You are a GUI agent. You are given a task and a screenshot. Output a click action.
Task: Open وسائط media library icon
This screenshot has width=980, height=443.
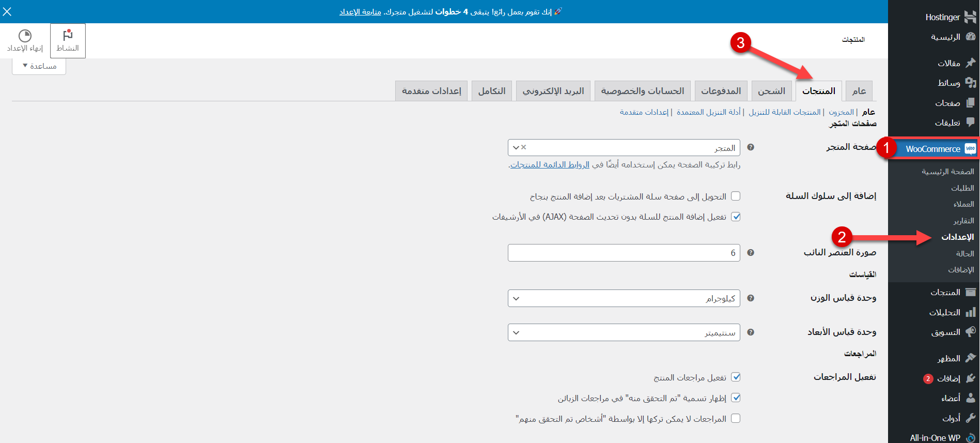pyautogui.click(x=970, y=83)
